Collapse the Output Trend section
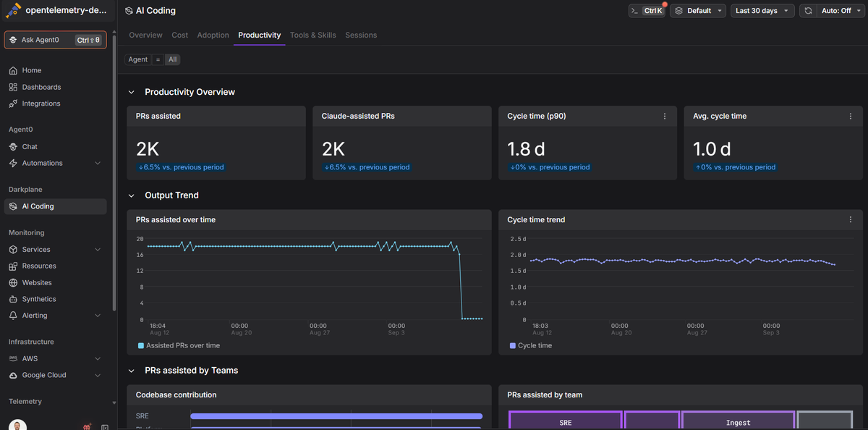This screenshot has width=868, height=430. (x=131, y=195)
